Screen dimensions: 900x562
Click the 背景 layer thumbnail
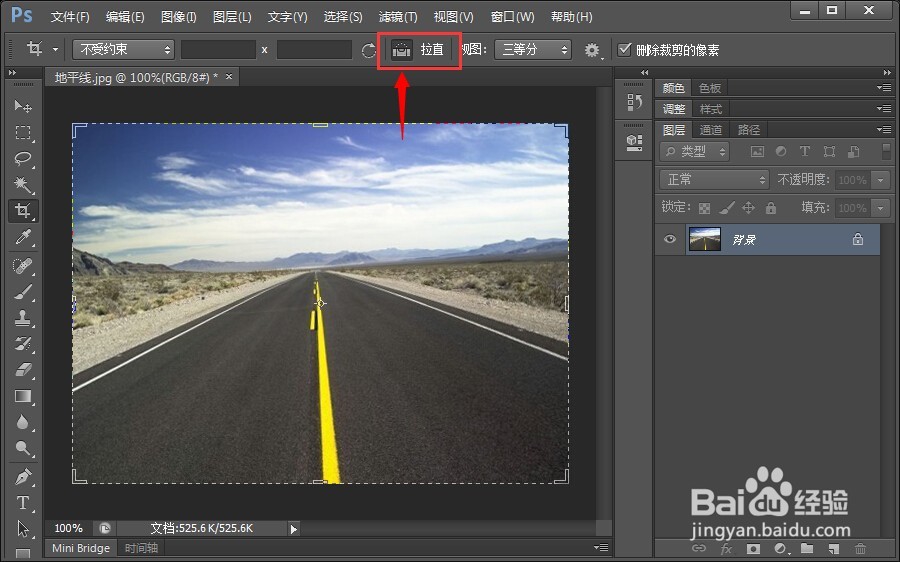tap(704, 239)
